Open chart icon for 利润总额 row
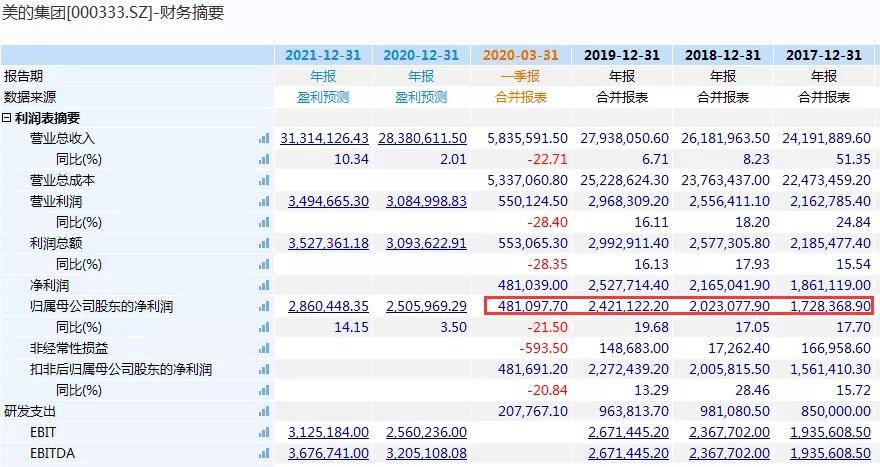 click(x=264, y=244)
